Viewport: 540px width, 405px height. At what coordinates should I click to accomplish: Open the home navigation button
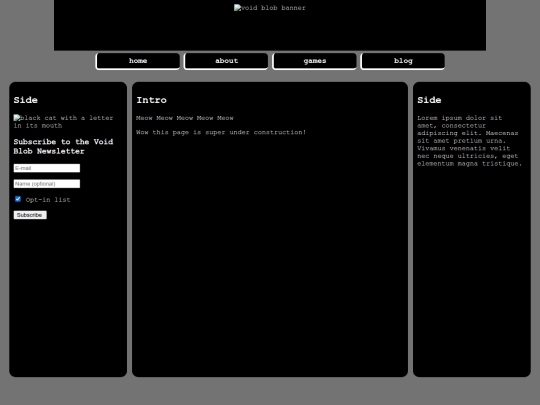[x=138, y=61]
